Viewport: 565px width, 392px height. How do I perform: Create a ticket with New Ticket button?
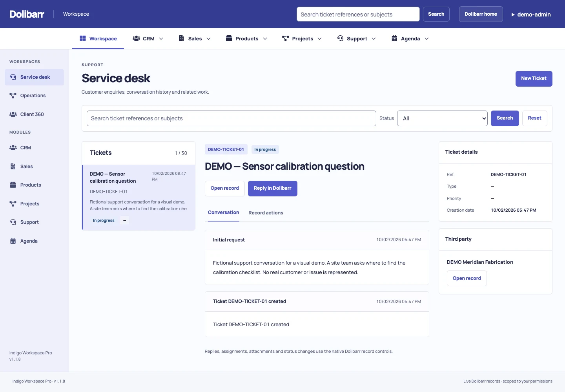pos(534,79)
